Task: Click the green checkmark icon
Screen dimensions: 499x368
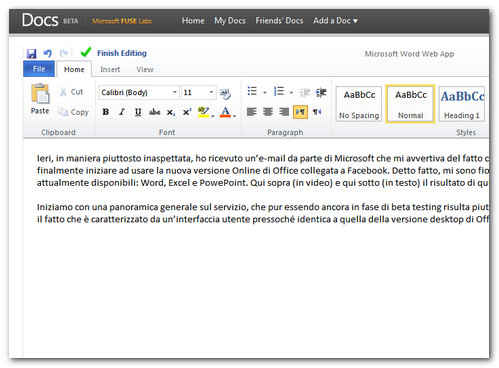Action: (86, 52)
